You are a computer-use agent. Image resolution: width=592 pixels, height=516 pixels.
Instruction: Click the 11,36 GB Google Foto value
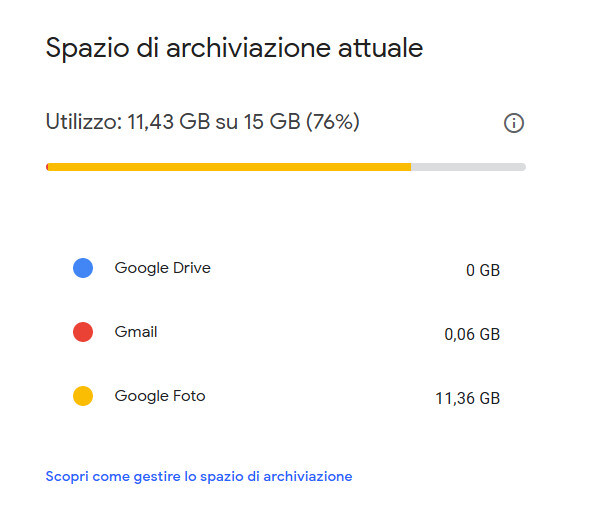(468, 399)
